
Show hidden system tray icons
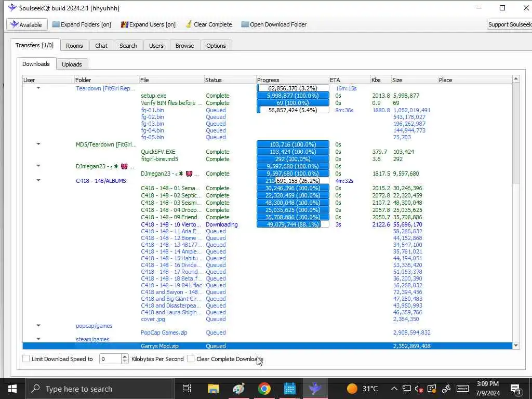[394, 389]
